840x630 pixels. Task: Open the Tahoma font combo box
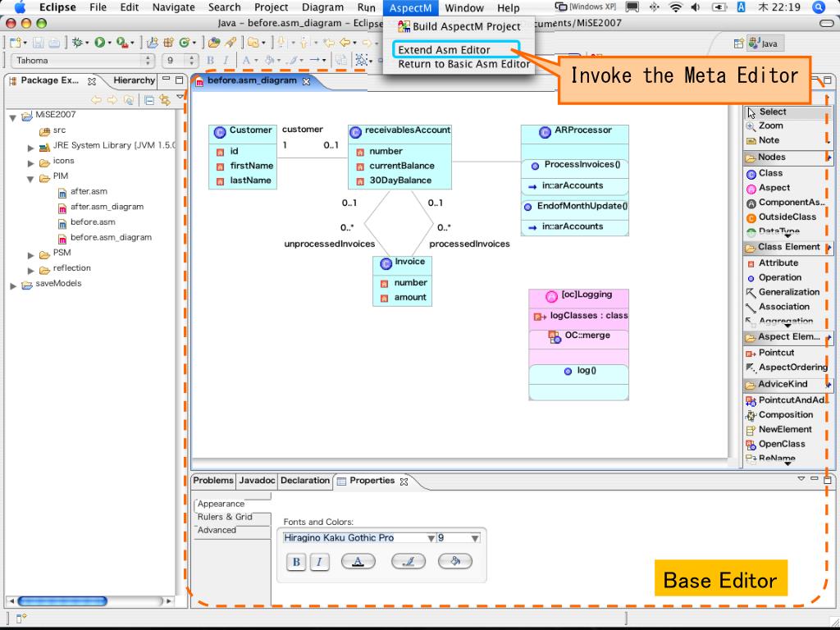pyautogui.click(x=83, y=61)
